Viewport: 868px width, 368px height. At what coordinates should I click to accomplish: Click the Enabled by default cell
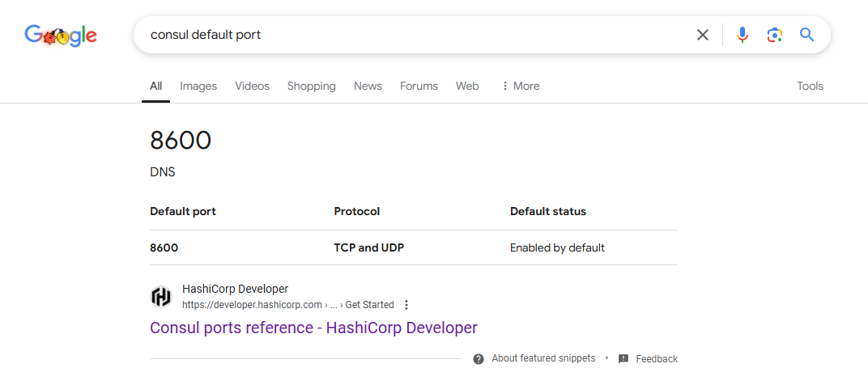click(557, 248)
